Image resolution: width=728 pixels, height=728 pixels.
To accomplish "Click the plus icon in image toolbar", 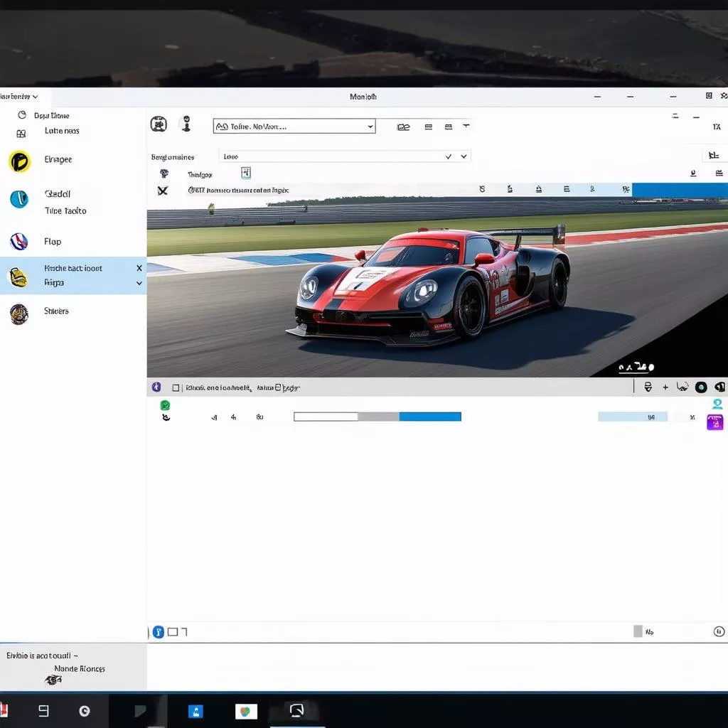I will [x=665, y=387].
